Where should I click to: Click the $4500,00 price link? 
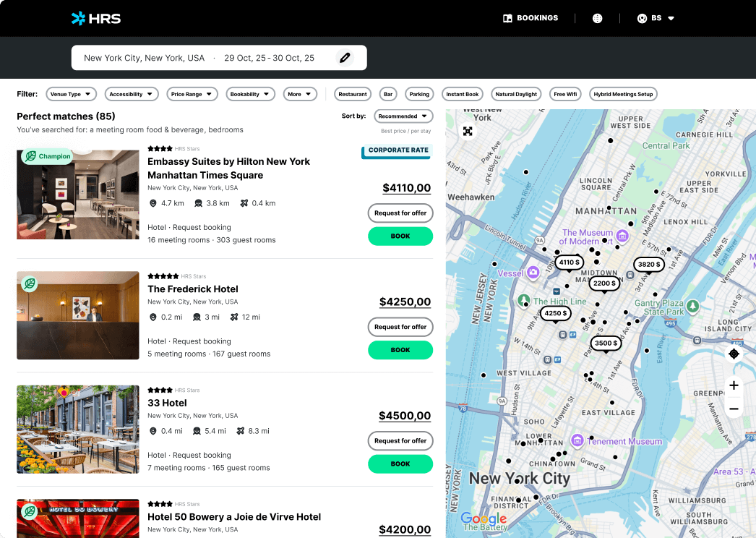405,416
